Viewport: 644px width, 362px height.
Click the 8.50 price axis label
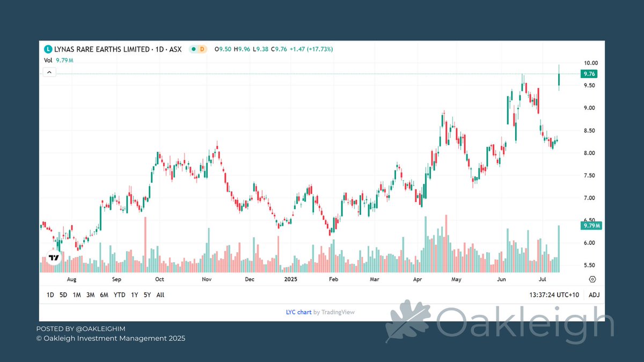[x=590, y=130]
